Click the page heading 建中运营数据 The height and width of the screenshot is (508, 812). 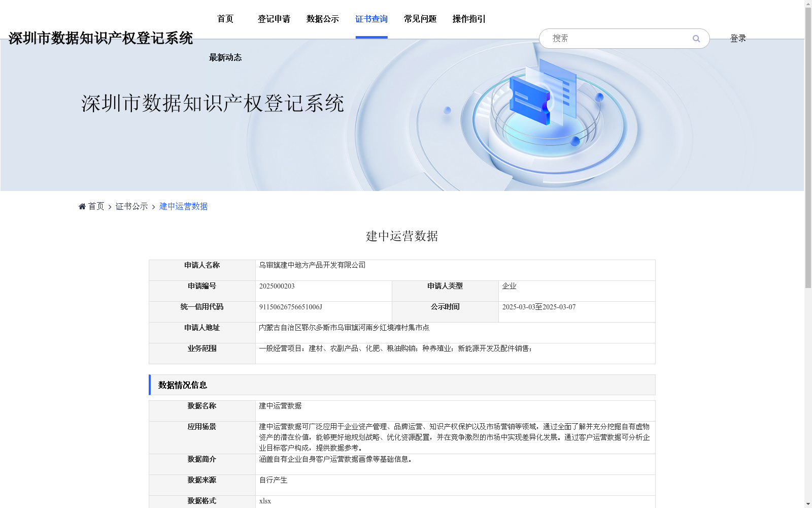click(x=402, y=236)
